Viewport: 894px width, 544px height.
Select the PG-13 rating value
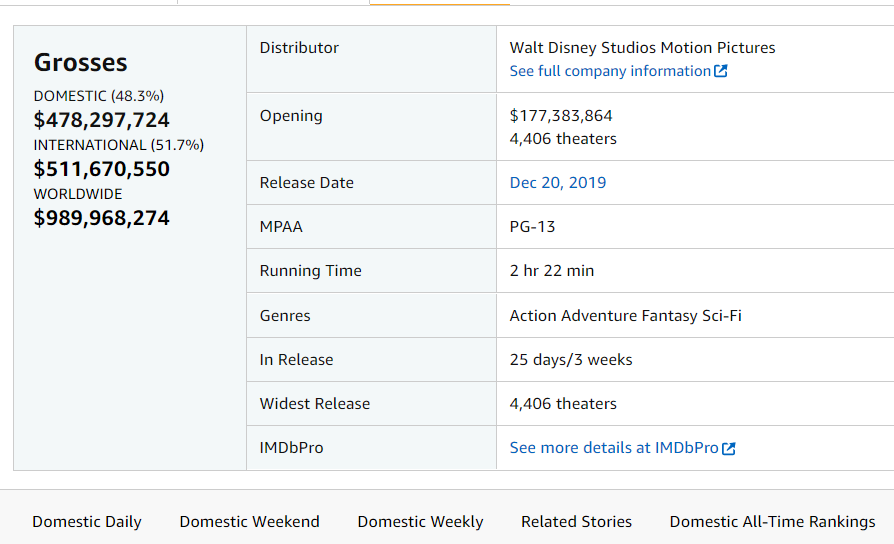(x=533, y=227)
